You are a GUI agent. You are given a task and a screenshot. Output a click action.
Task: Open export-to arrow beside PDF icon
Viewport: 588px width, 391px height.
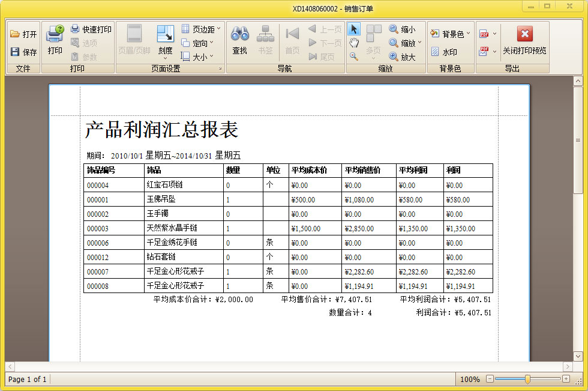[x=494, y=34]
